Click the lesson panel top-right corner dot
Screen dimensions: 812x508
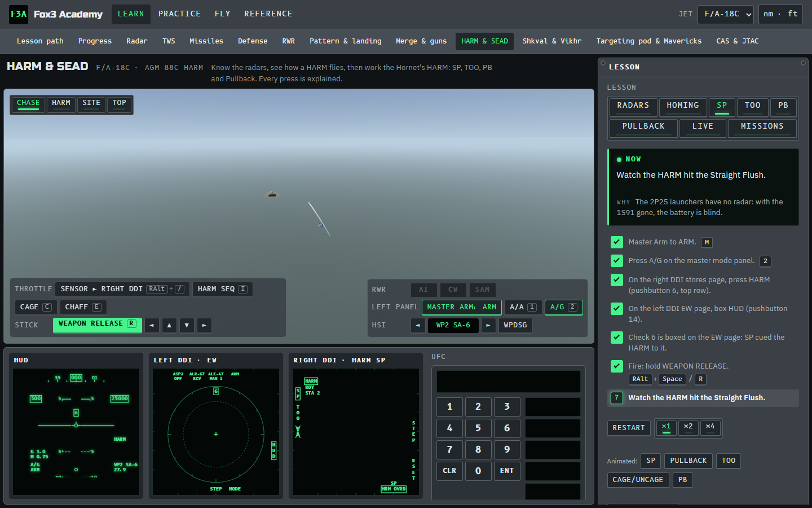coord(803,63)
